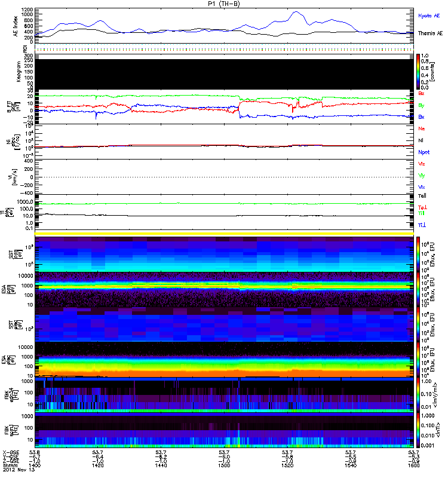
Task: Click the FBK mV/m color bar
Action: coord(419,394)
